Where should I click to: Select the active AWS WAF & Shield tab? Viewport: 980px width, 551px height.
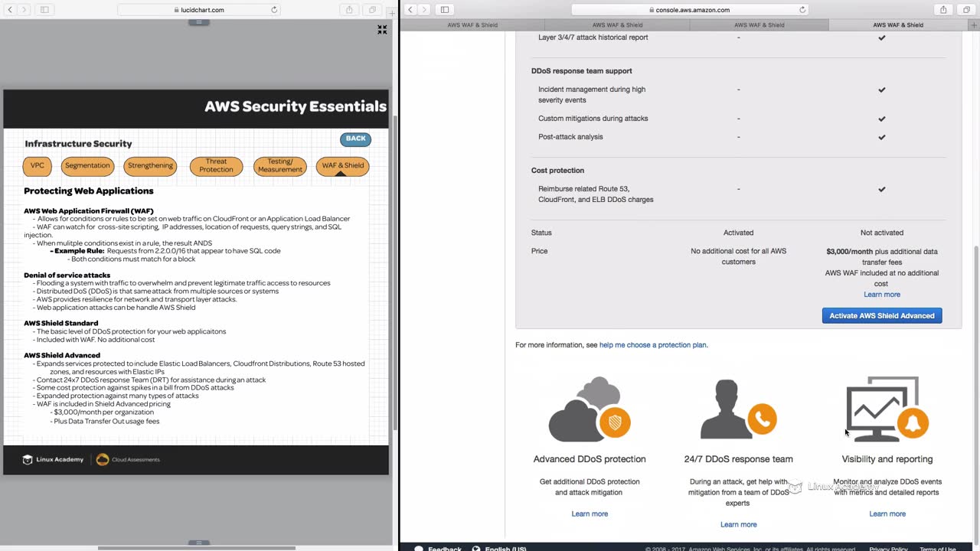[x=898, y=24]
